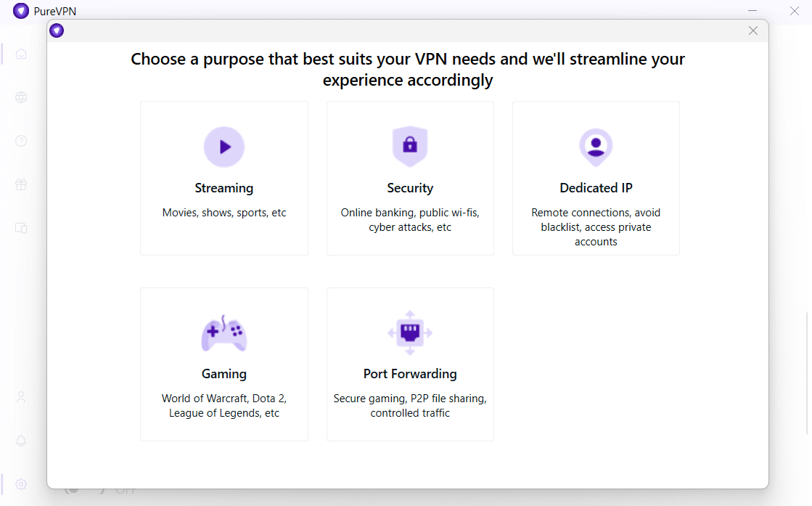Viewport: 812px width, 506px height.
Task: Click the Gaming controller icon
Action: coord(223,333)
